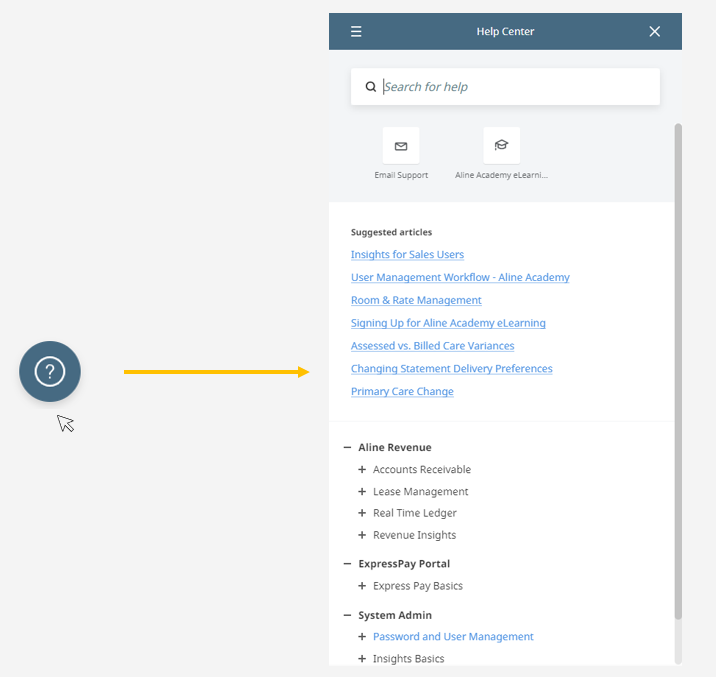Viewport: 716px width, 677px height.
Task: Click the Insights Basics text
Action: pyautogui.click(x=409, y=658)
